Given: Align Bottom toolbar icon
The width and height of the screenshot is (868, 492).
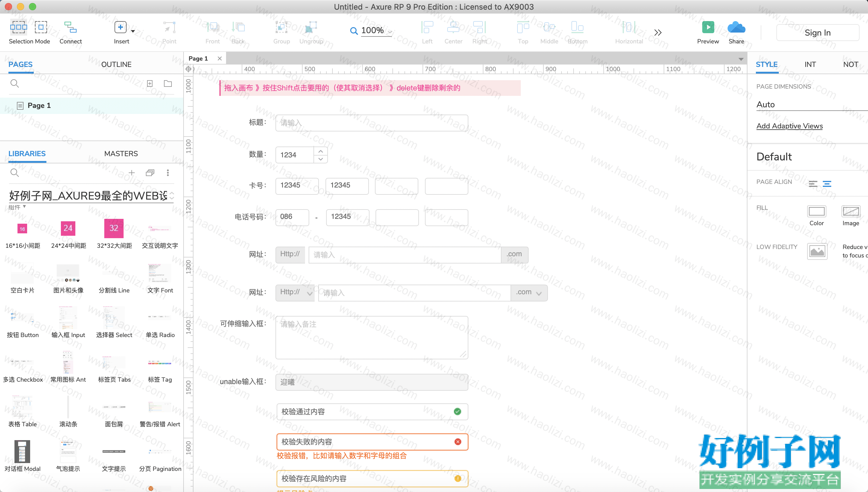Looking at the screenshot, I should tap(577, 27).
